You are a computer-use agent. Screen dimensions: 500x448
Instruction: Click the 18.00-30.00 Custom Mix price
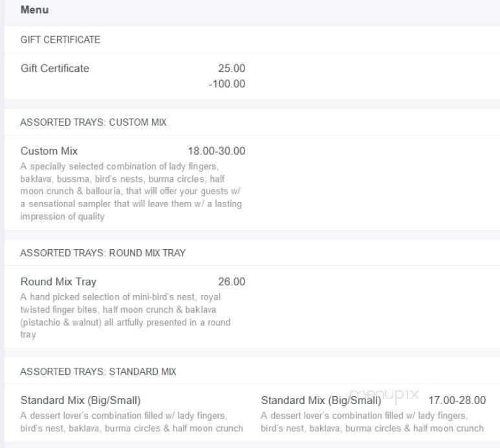click(216, 151)
